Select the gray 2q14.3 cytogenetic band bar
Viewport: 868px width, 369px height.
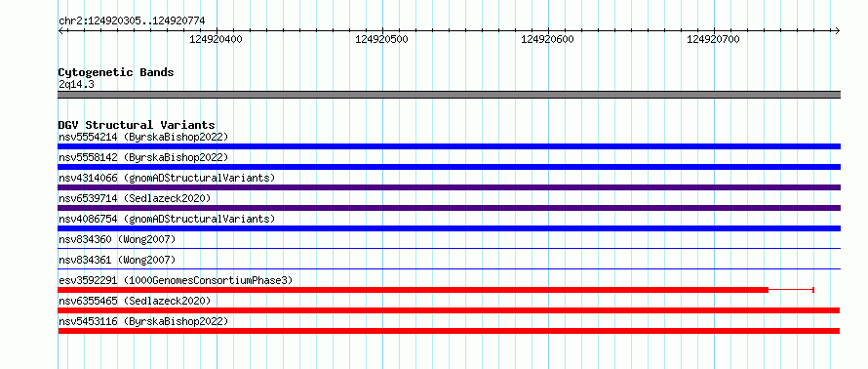click(449, 95)
